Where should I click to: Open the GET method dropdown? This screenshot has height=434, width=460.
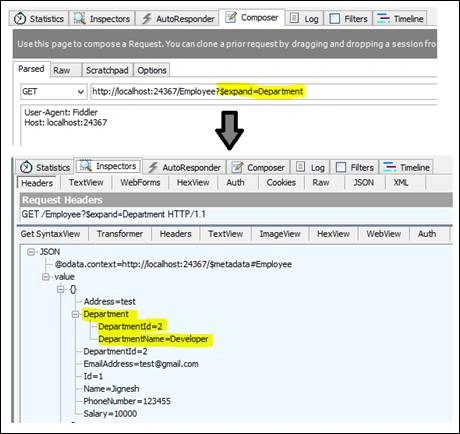pos(53,91)
